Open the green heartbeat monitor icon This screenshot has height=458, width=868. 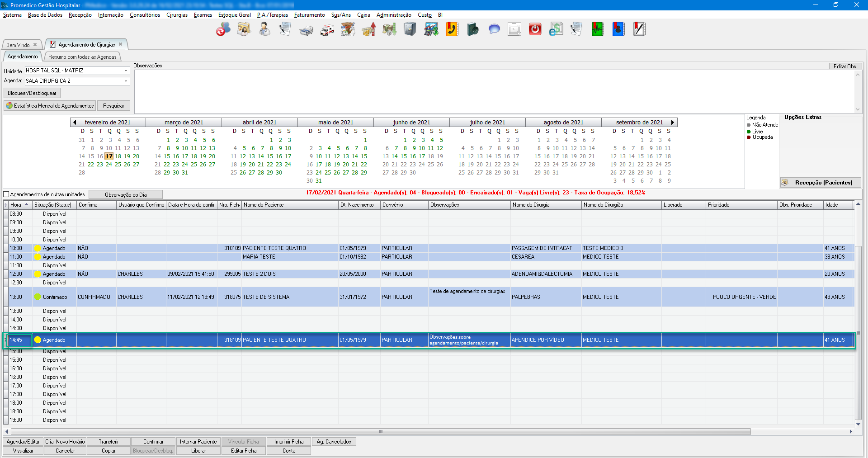(598, 30)
